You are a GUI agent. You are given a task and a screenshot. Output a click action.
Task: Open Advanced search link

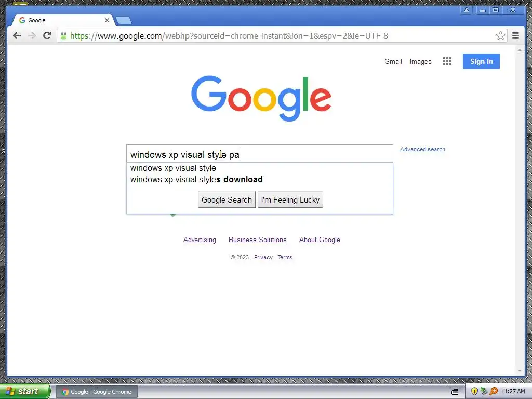(x=422, y=149)
